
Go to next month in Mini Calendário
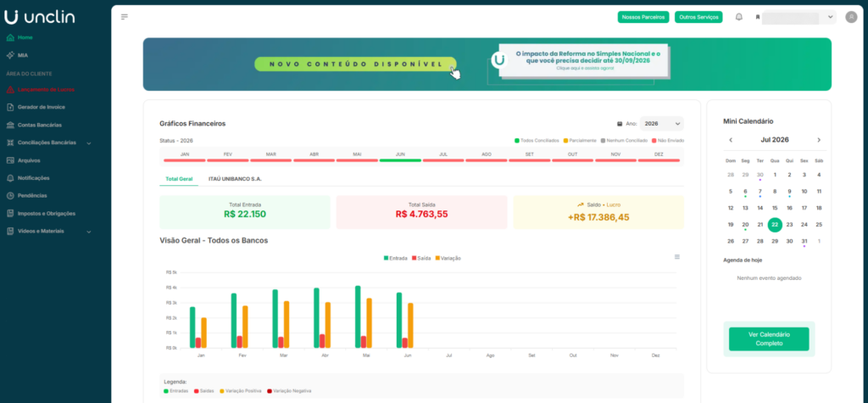point(819,140)
